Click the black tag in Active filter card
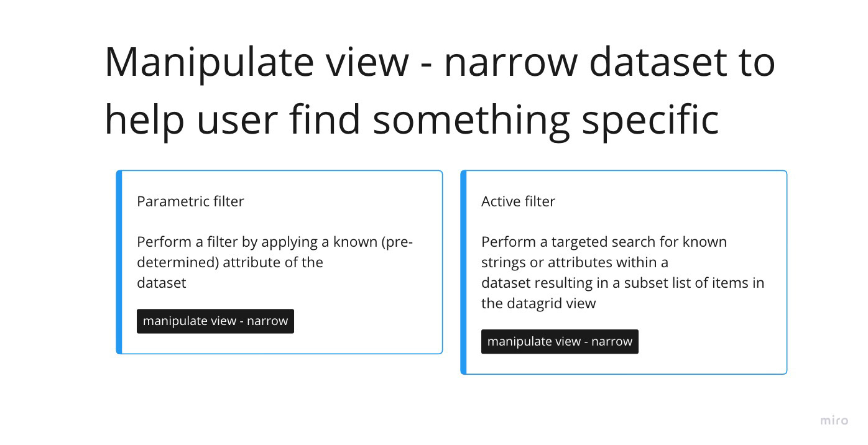Viewport: 868px width, 445px height. pyautogui.click(x=560, y=342)
